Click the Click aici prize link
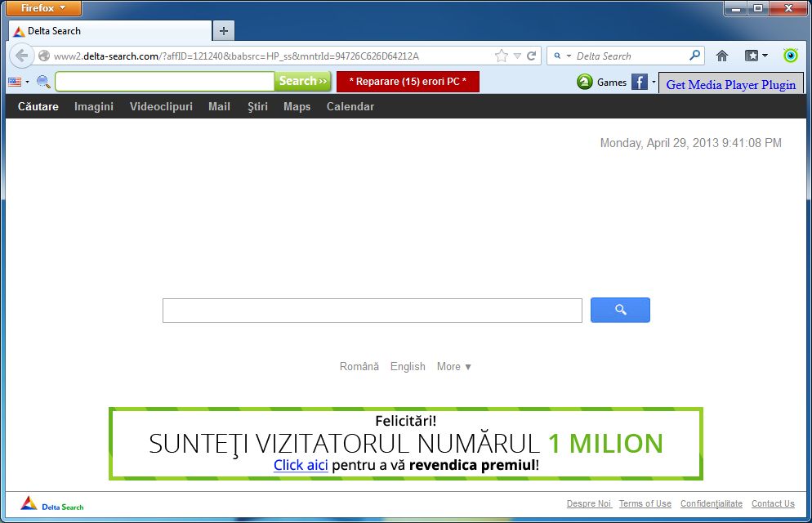Screen dimensions: 812x523 click(301, 465)
